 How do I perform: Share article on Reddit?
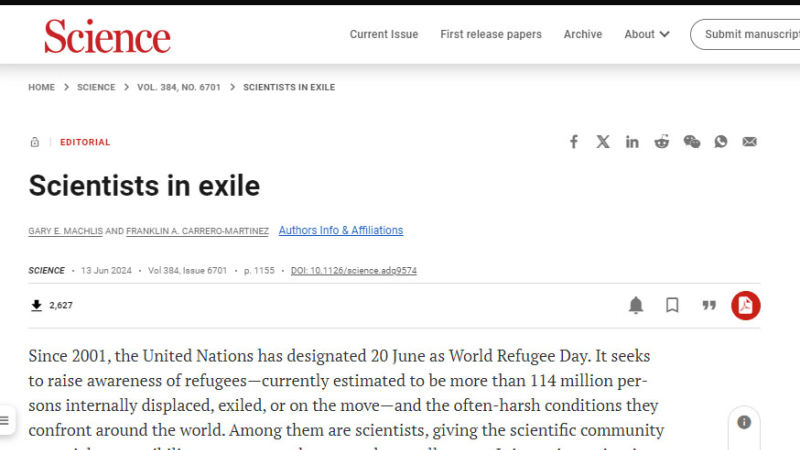click(x=662, y=142)
